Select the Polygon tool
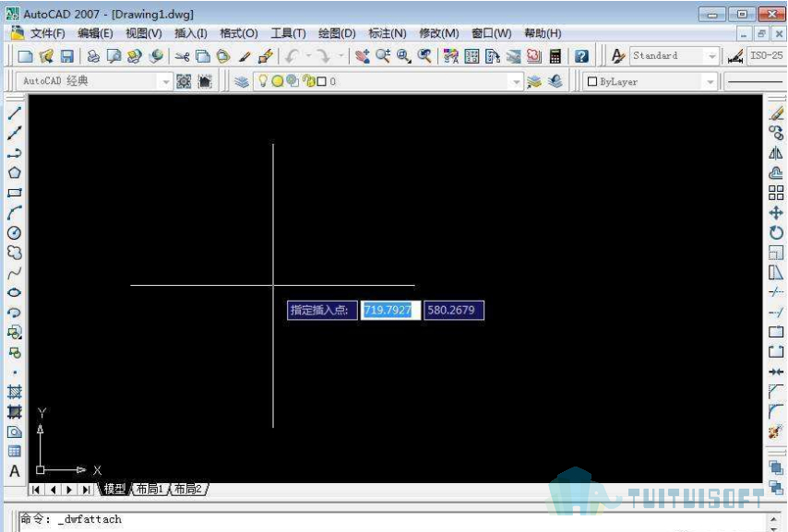788x532 pixels. tap(15, 172)
